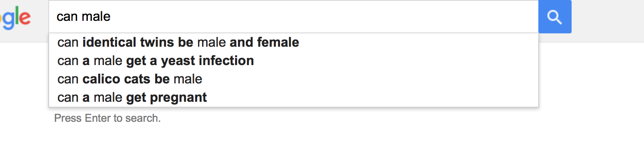Click the 'Press Enter to search.' hint text
Screen dimensions: 644x166
[107, 118]
